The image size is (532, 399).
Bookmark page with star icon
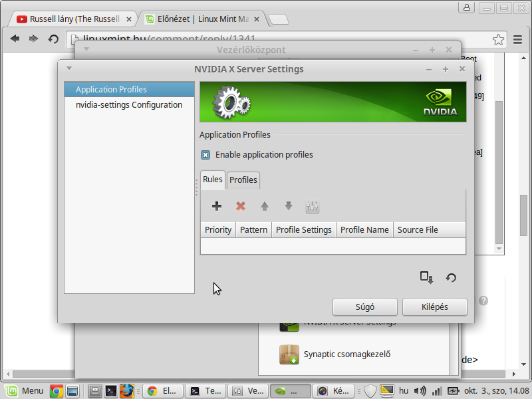click(498, 39)
